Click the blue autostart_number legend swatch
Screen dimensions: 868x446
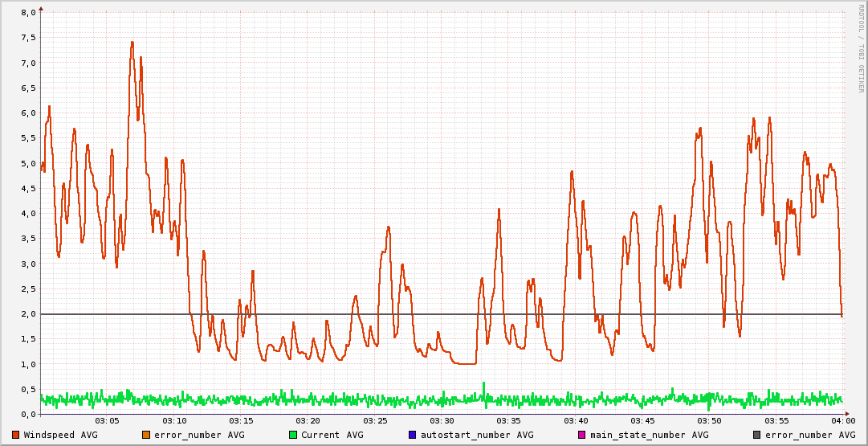[412, 435]
